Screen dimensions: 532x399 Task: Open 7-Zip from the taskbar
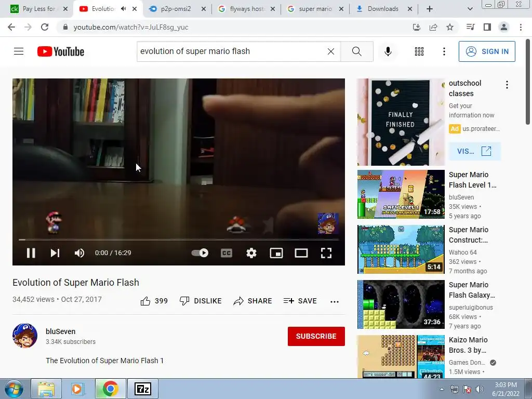pos(142,389)
